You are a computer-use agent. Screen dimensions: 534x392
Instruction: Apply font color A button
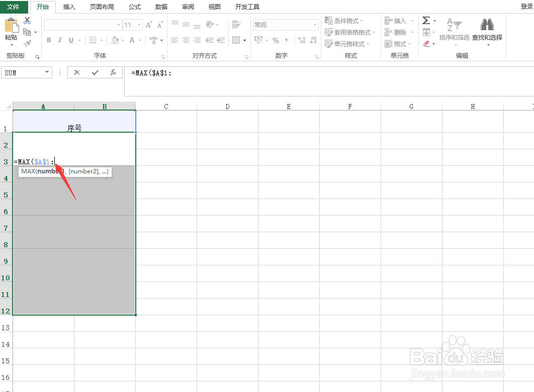pyautogui.click(x=132, y=40)
